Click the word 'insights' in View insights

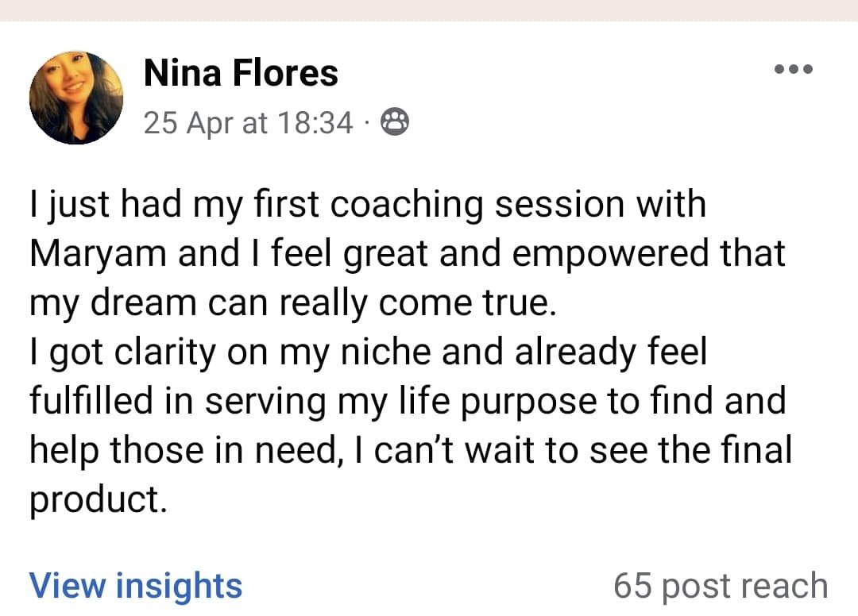coord(179,586)
